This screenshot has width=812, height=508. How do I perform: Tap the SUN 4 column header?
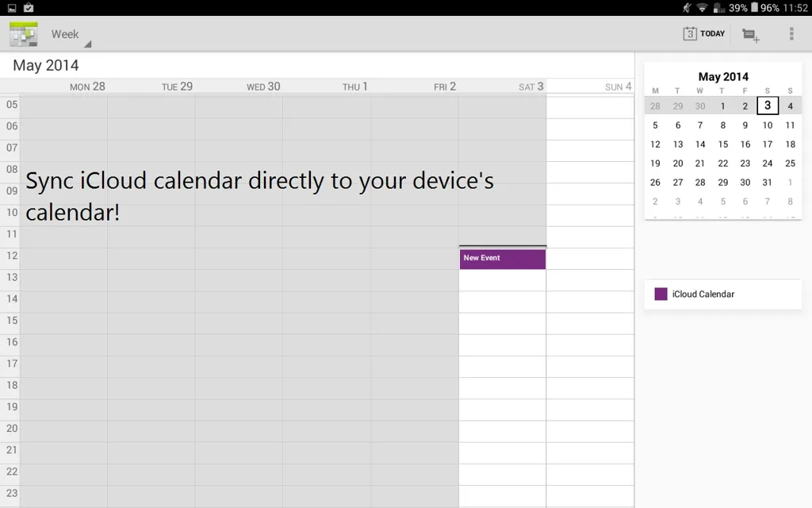[x=618, y=87]
